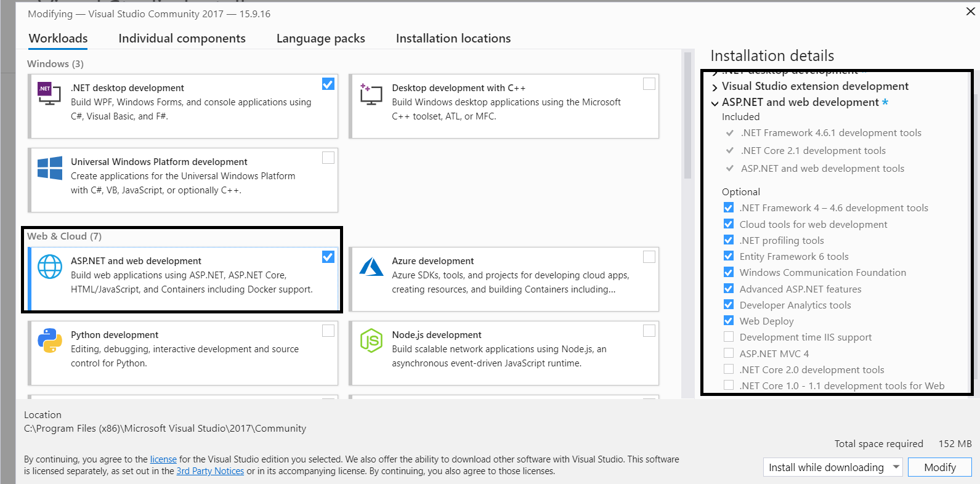This screenshot has height=484, width=980.
Task: Uncheck Advanced ASP.NET features
Action: point(729,289)
